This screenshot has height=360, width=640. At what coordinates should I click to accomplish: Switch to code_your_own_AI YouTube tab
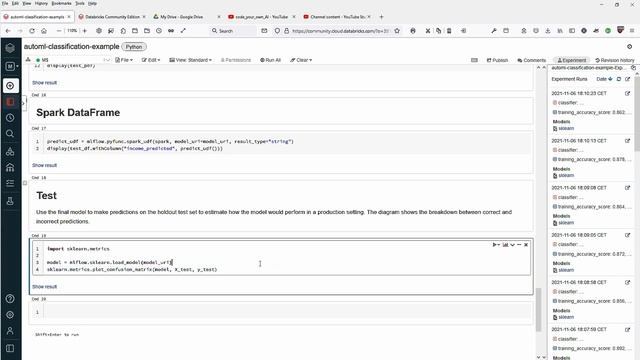click(262, 17)
